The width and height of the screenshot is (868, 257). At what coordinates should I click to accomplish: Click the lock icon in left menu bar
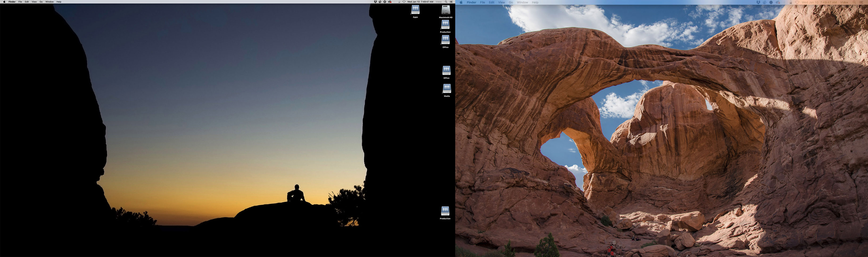(x=399, y=2)
